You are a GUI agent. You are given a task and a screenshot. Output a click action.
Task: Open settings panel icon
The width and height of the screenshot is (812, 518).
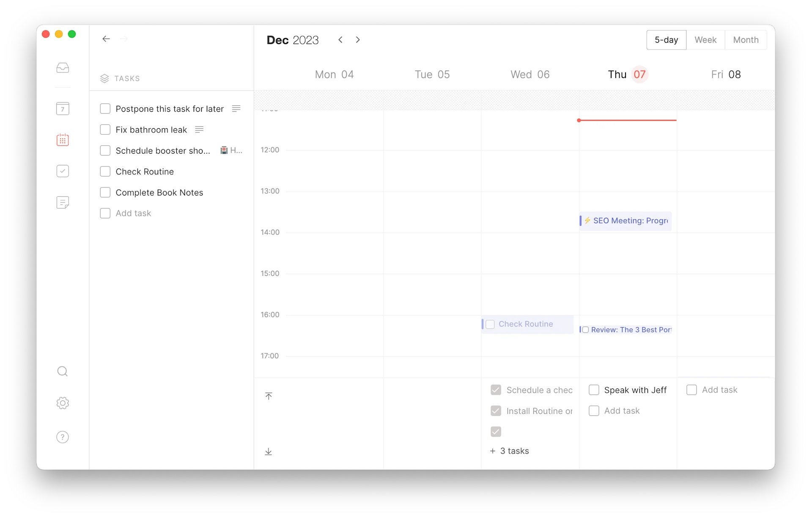click(x=62, y=403)
